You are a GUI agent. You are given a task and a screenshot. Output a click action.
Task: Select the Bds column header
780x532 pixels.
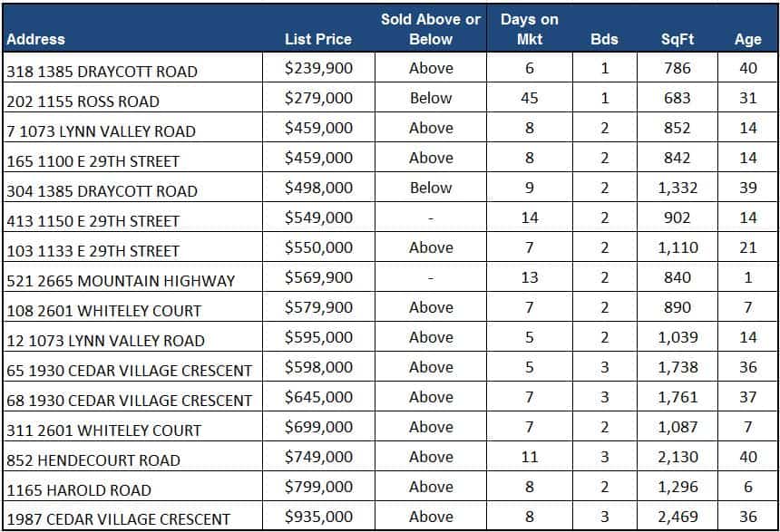click(x=604, y=39)
